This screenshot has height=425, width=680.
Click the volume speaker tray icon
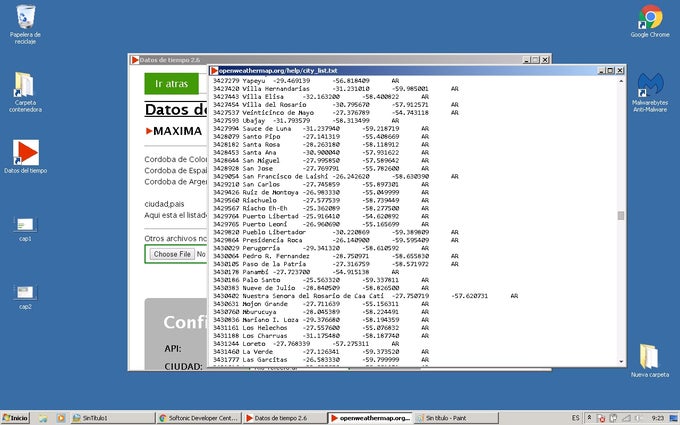point(639,418)
